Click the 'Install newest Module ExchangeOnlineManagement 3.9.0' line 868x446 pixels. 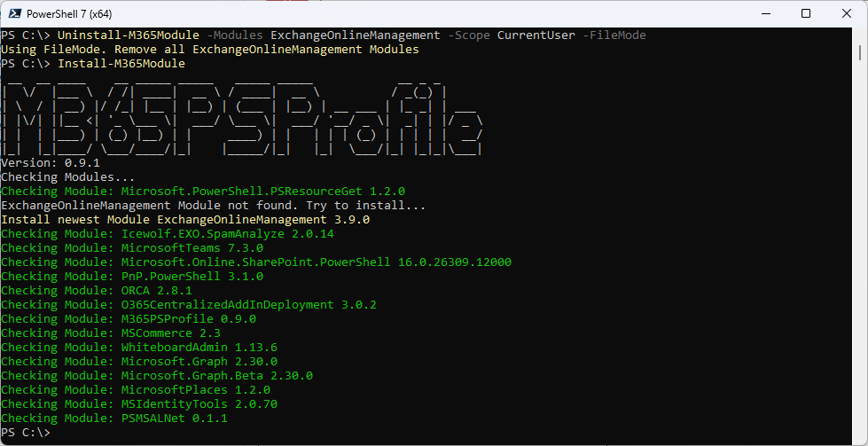point(185,220)
